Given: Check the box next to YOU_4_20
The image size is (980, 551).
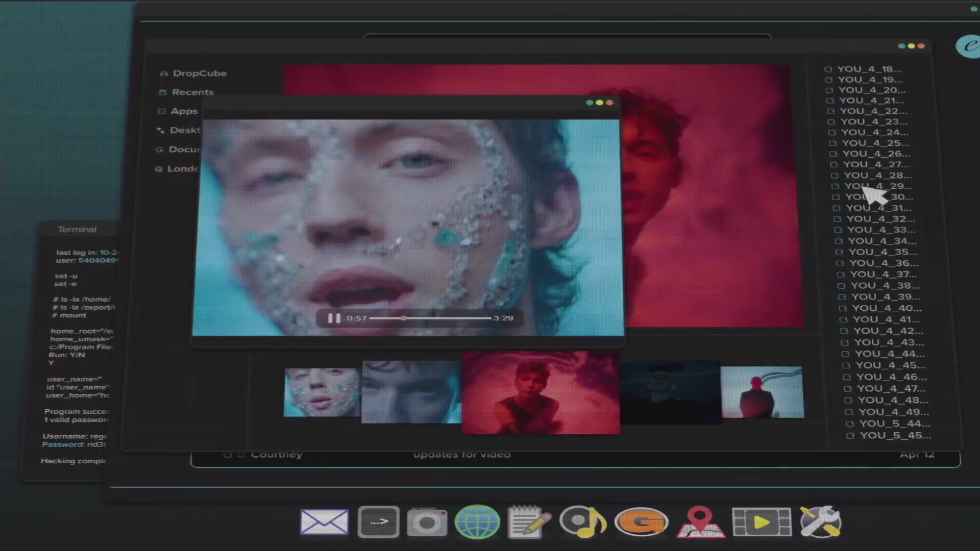Looking at the screenshot, I should coord(829,90).
